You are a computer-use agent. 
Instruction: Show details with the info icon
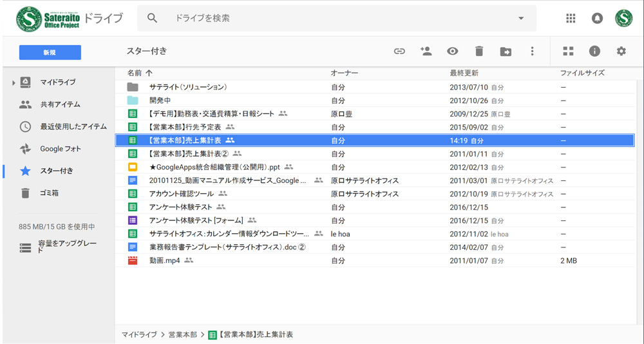[594, 51]
